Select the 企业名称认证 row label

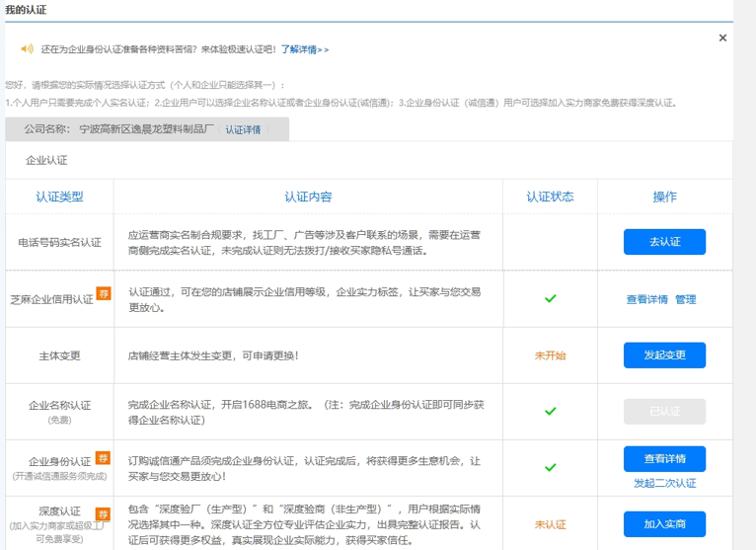[x=60, y=405]
